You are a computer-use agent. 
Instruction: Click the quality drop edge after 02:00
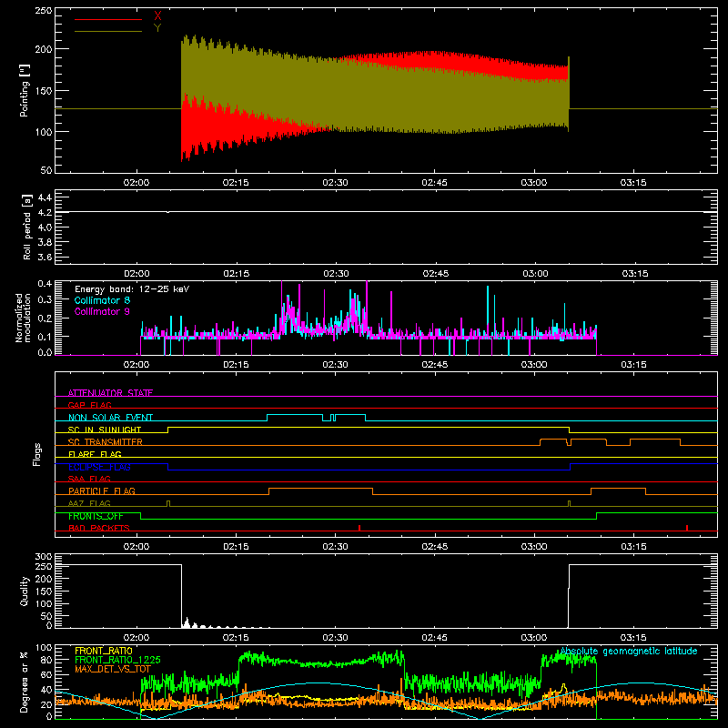point(181,595)
